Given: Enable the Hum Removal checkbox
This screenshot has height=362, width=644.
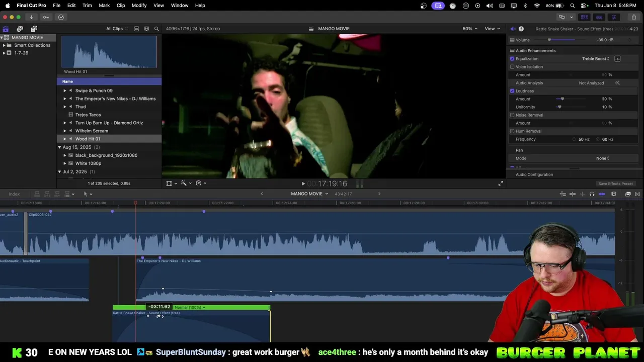Looking at the screenshot, I should (512, 131).
